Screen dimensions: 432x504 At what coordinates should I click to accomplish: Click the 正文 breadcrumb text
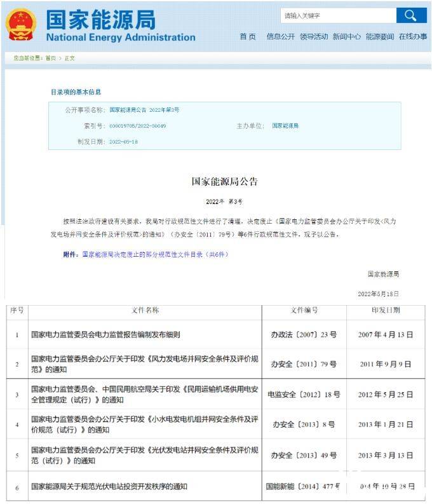tap(70, 58)
